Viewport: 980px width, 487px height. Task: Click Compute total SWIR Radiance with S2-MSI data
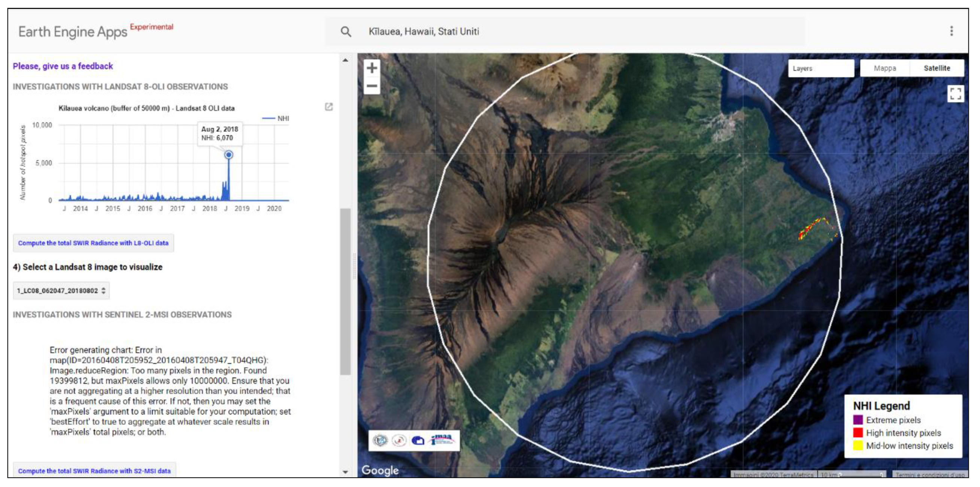(94, 471)
